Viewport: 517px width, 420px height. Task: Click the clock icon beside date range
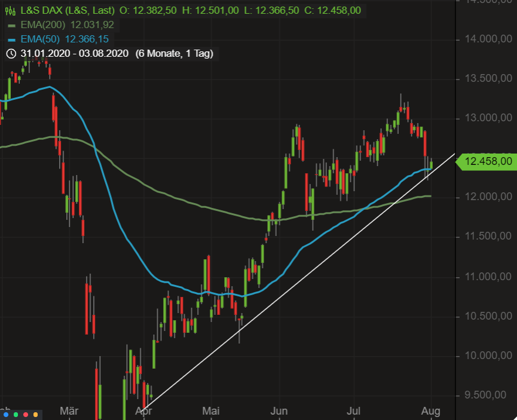tap(11, 53)
